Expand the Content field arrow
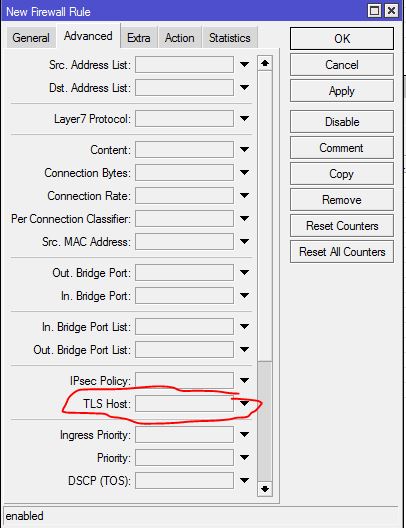Viewport: 406px width, 528px height. [244, 149]
